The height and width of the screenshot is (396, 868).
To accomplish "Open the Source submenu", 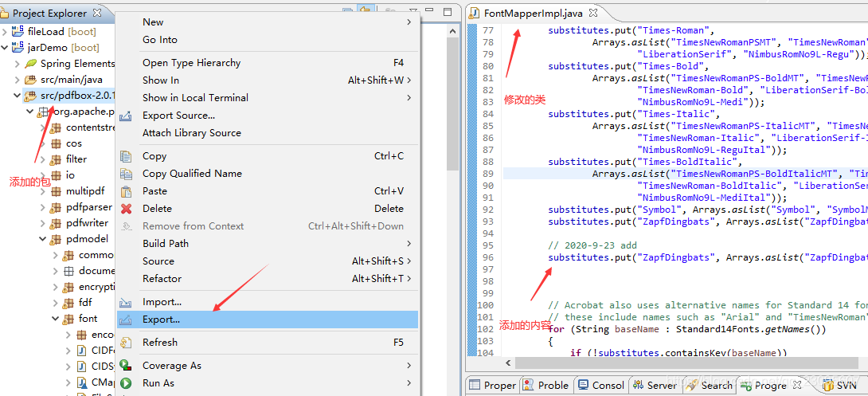I will point(268,261).
